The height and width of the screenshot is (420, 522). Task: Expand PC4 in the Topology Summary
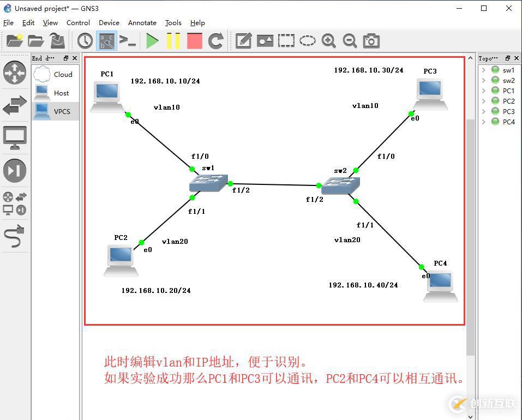pos(483,122)
